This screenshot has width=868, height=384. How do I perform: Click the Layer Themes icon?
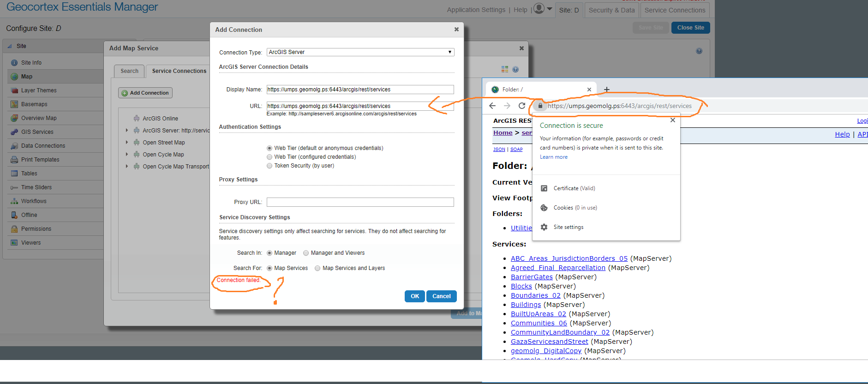14,90
